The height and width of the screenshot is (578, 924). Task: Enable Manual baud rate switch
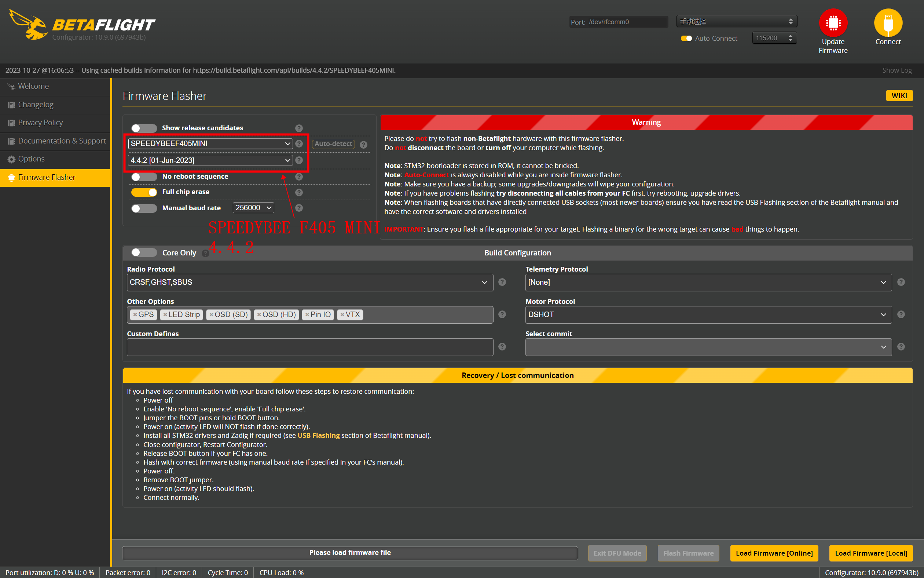[144, 208]
